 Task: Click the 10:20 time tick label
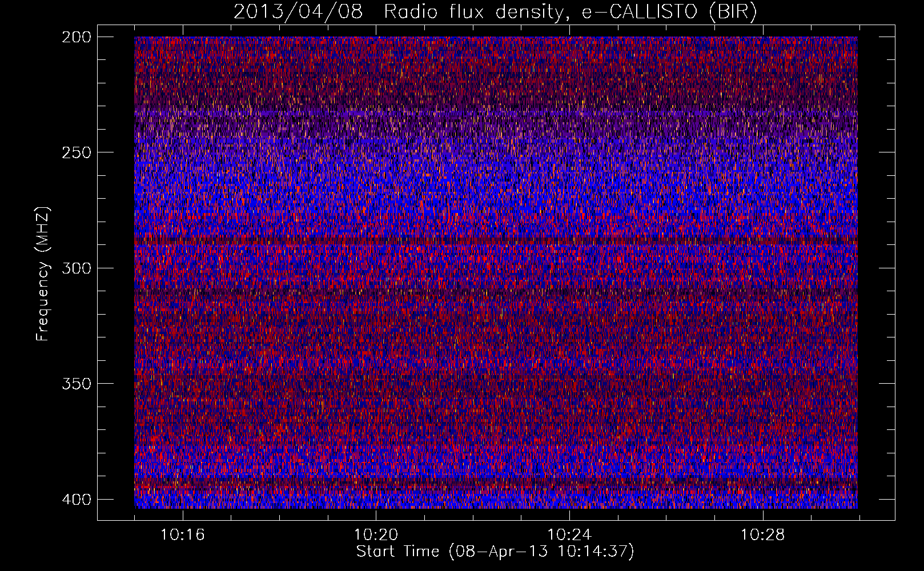point(376,535)
